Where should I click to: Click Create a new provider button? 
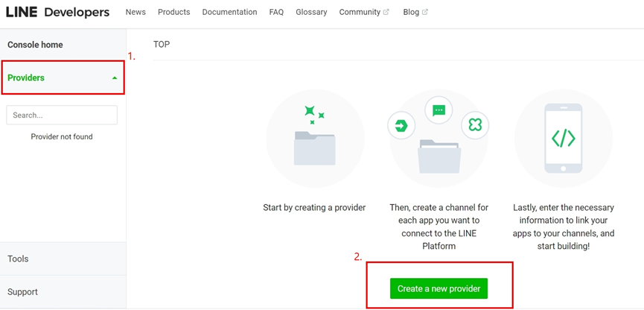pyautogui.click(x=439, y=288)
